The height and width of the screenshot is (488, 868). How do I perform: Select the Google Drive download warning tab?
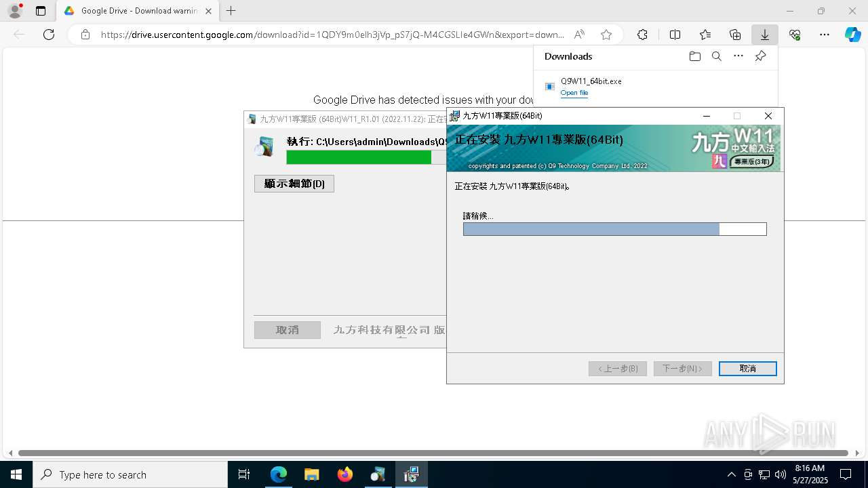pyautogui.click(x=138, y=11)
